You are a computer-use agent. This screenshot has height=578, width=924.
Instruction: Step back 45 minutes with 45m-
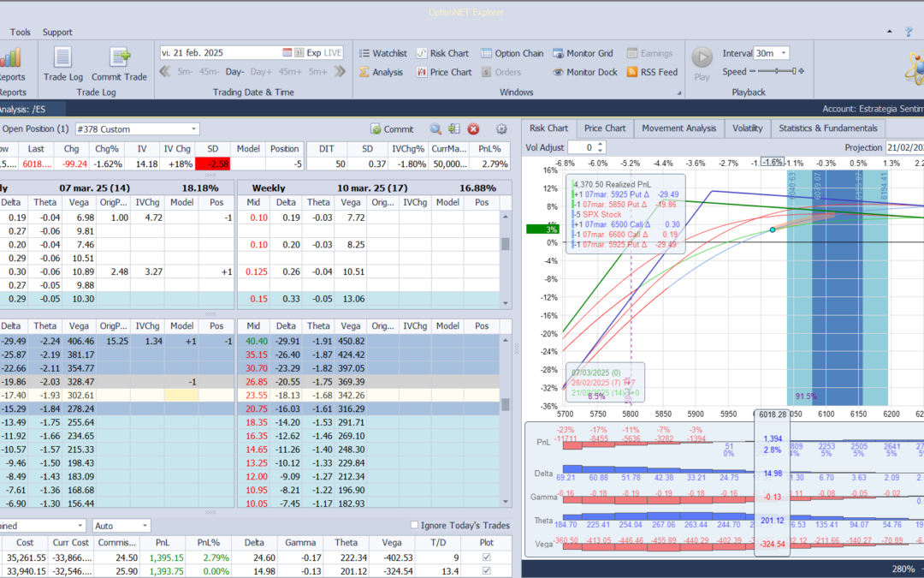point(209,72)
